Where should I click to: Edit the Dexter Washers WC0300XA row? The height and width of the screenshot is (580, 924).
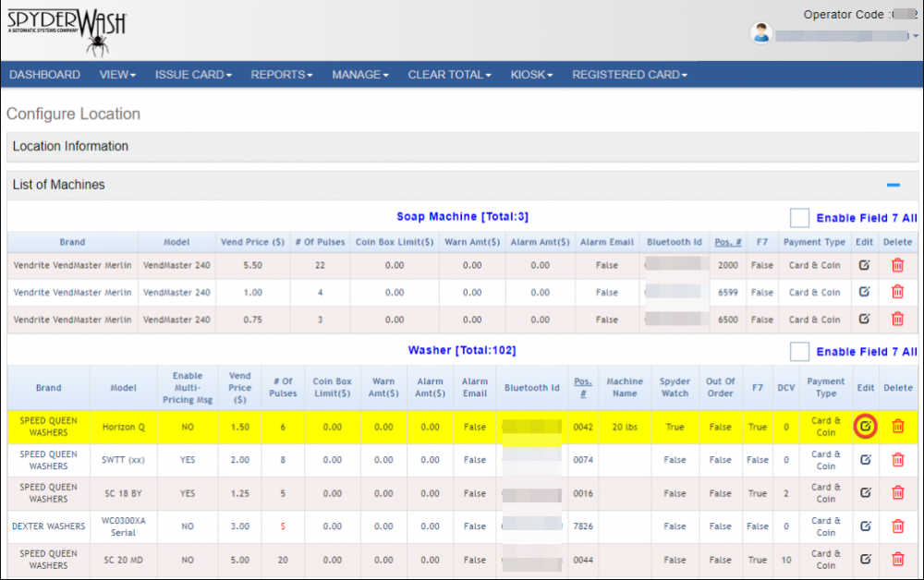pos(865,526)
